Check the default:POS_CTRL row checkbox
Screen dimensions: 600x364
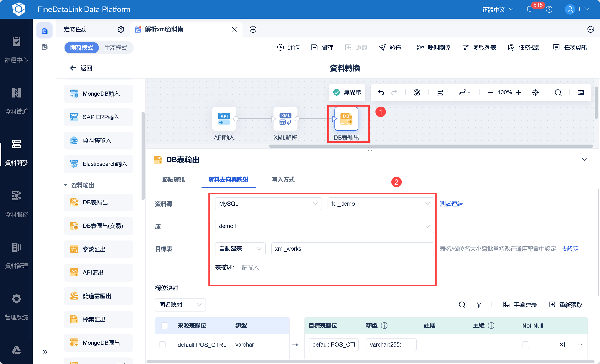[163, 345]
